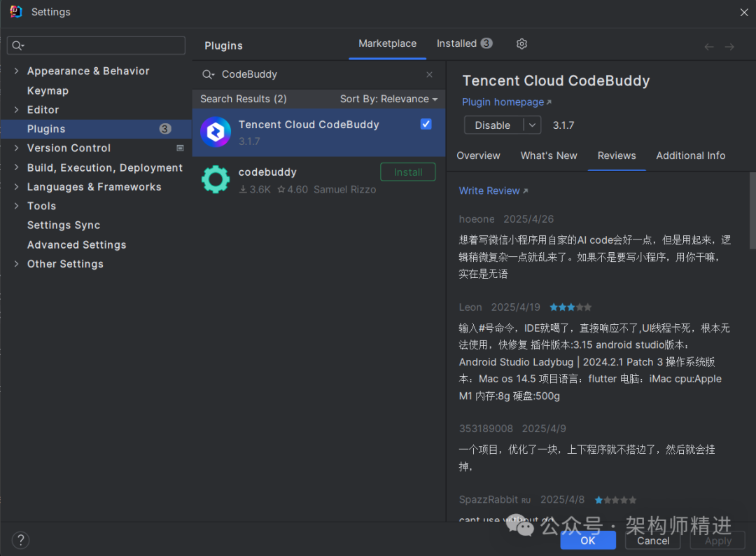Expand the Tools settings node
Image resolution: width=756 pixels, height=556 pixels.
(x=16, y=206)
